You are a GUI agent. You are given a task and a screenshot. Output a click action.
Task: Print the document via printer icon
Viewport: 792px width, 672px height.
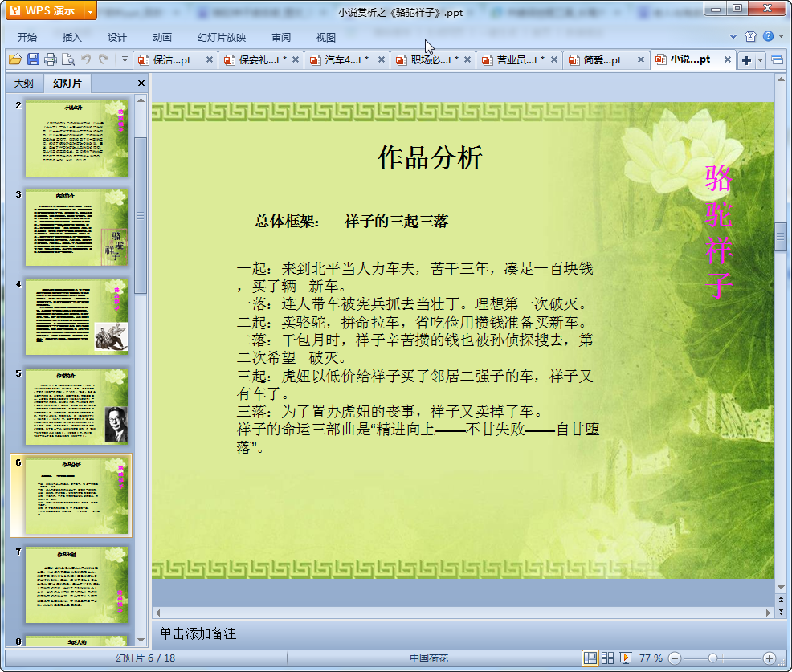pyautogui.click(x=51, y=59)
